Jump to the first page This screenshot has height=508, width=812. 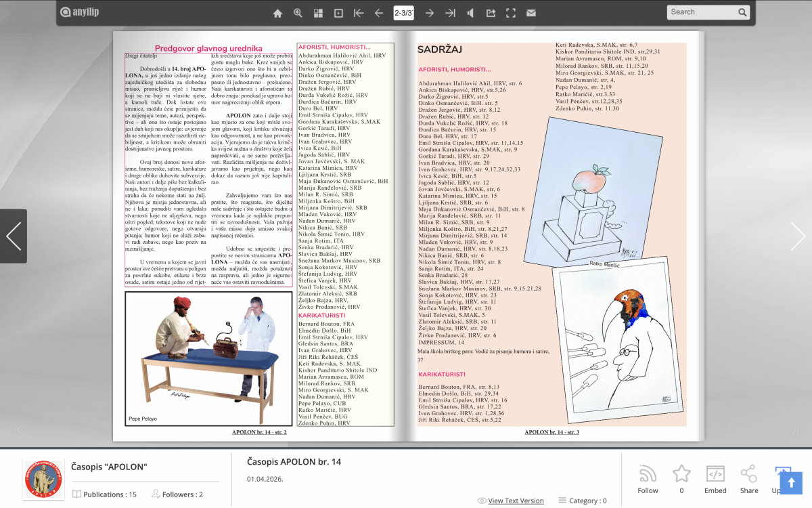click(x=359, y=13)
